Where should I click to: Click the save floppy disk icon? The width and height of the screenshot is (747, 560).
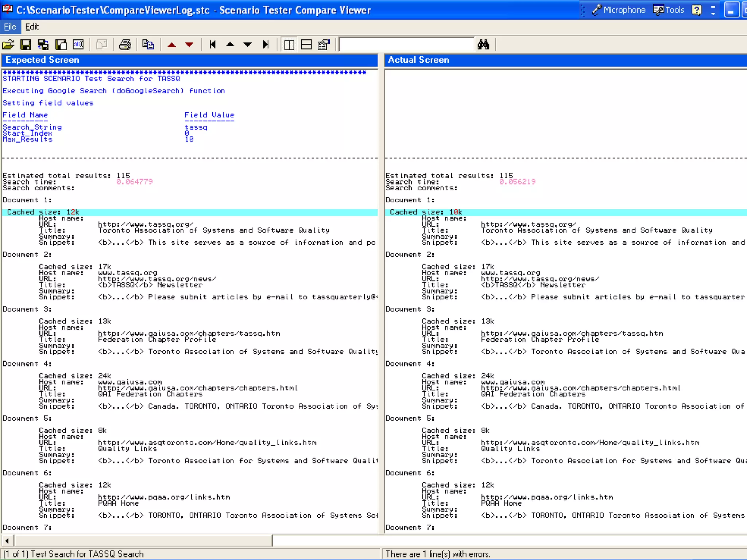(x=26, y=44)
